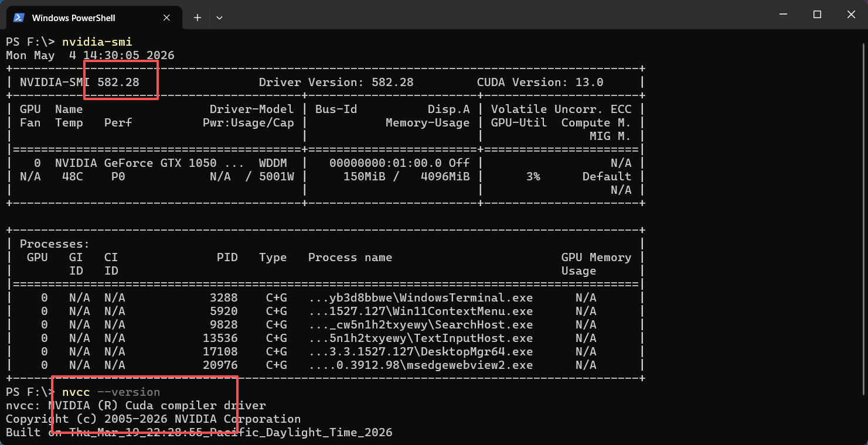This screenshot has width=868, height=445.
Task: Click PID '20976' in process list
Action: (220, 365)
